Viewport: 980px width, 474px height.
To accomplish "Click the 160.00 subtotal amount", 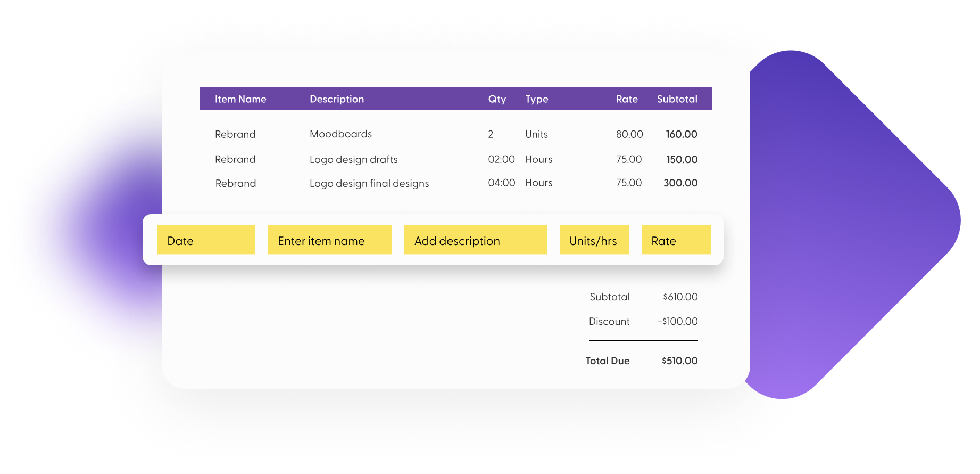I will 682,134.
